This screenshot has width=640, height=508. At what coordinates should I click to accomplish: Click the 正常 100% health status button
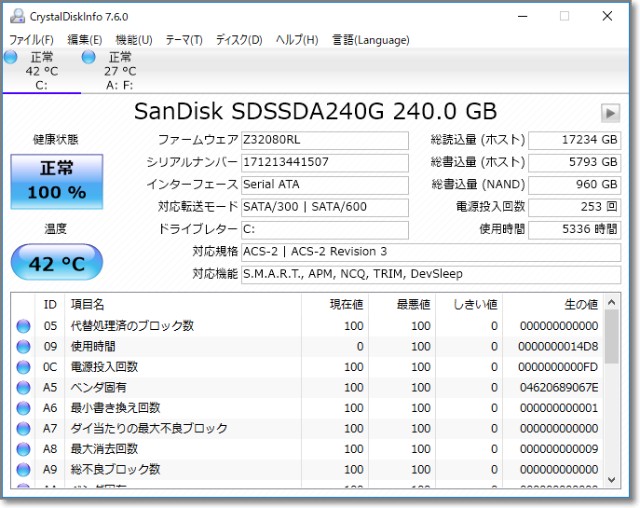tap(56, 180)
